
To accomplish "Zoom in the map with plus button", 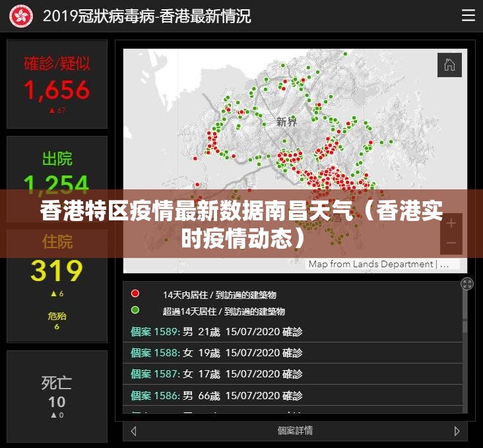I will click(451, 223).
